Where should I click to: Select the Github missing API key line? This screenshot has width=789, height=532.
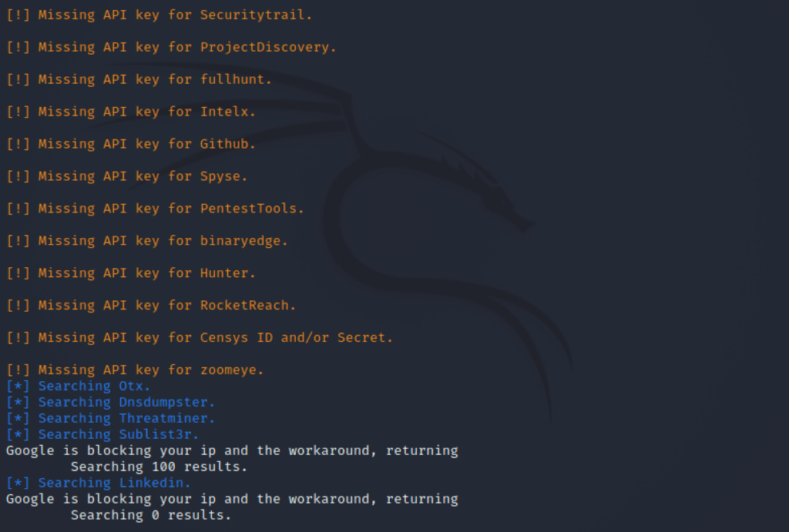pyautogui.click(x=131, y=144)
